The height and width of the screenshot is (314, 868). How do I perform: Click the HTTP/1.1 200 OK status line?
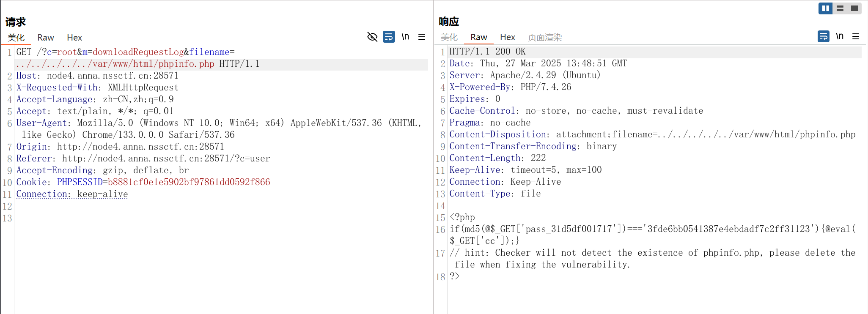pyautogui.click(x=487, y=52)
